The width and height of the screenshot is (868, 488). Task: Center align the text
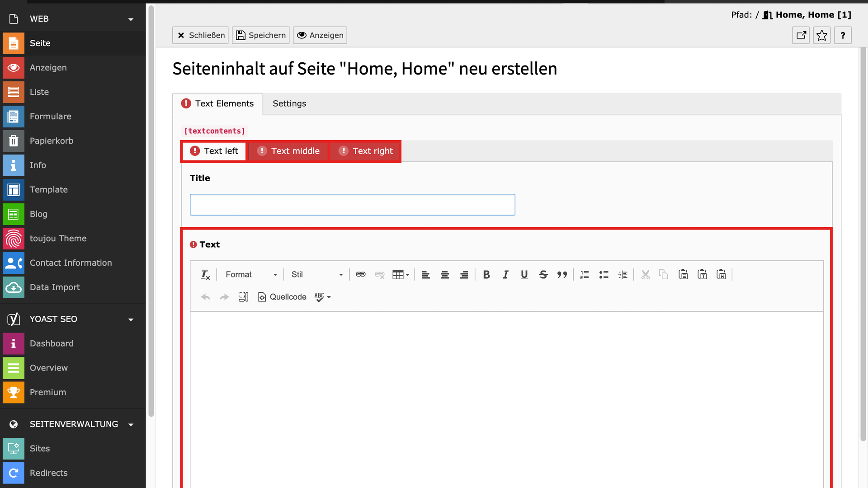445,275
